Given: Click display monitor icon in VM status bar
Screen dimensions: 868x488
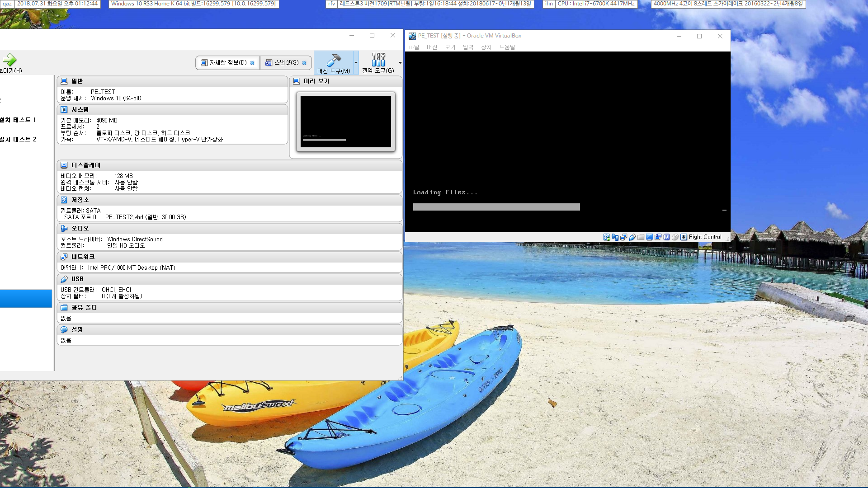Looking at the screenshot, I should coord(650,237).
